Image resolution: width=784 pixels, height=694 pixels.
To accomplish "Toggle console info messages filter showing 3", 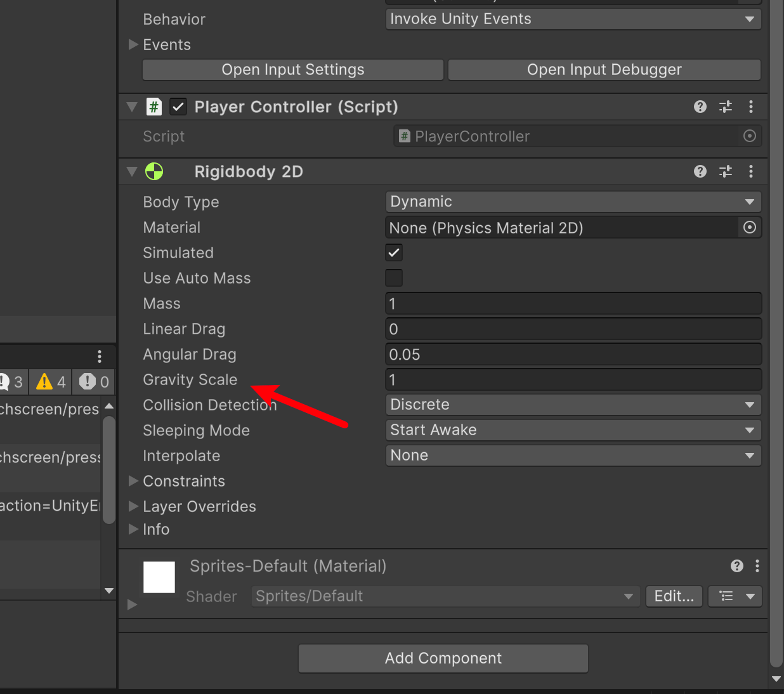I will pos(13,381).
